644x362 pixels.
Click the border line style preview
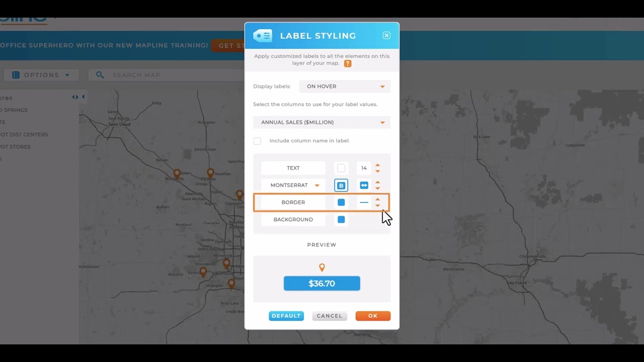coord(364,202)
